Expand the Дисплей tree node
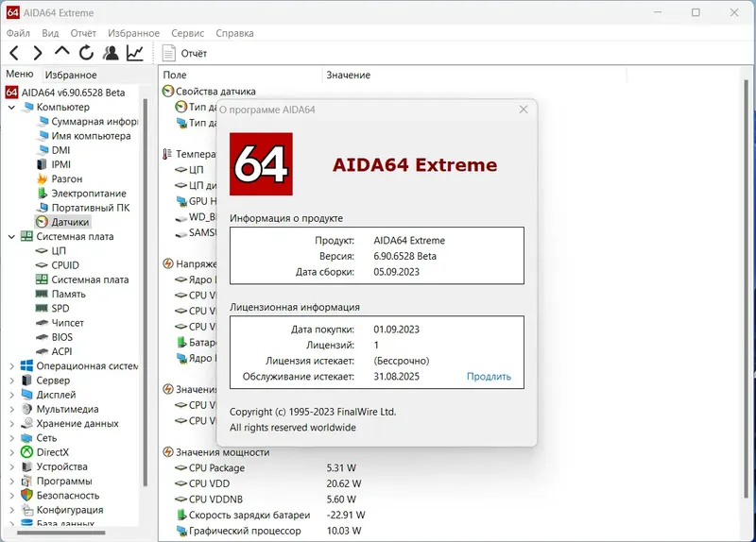Image resolution: width=756 pixels, height=542 pixels. tap(11, 395)
